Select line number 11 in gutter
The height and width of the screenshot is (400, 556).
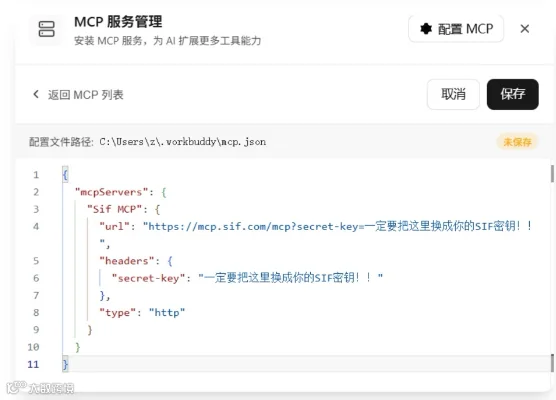33,364
